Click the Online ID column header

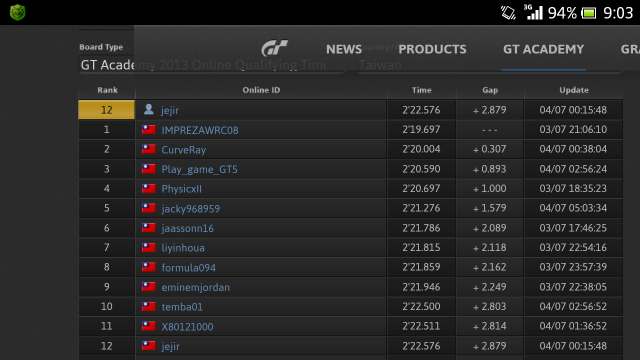(x=261, y=90)
